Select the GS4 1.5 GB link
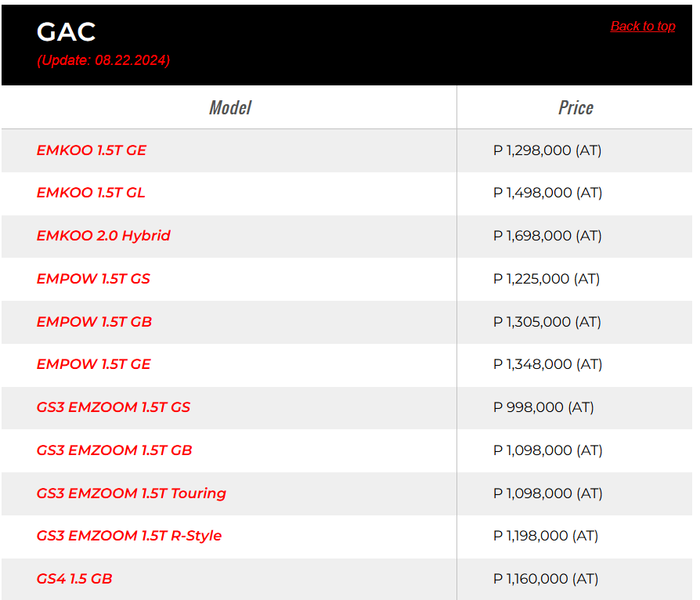This screenshot has width=700, height=600. pos(74,579)
